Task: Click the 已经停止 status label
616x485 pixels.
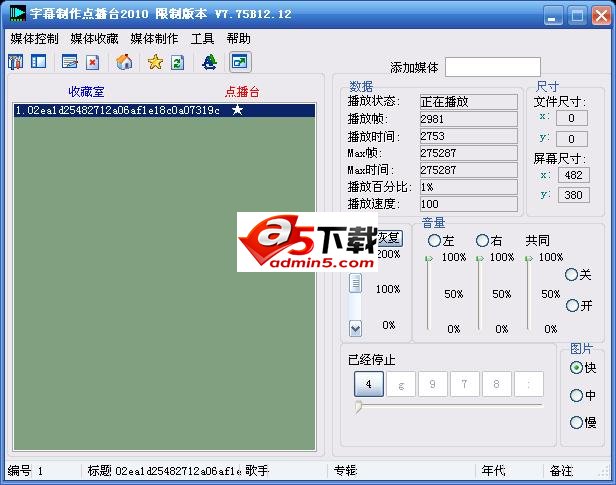Action: (x=372, y=360)
